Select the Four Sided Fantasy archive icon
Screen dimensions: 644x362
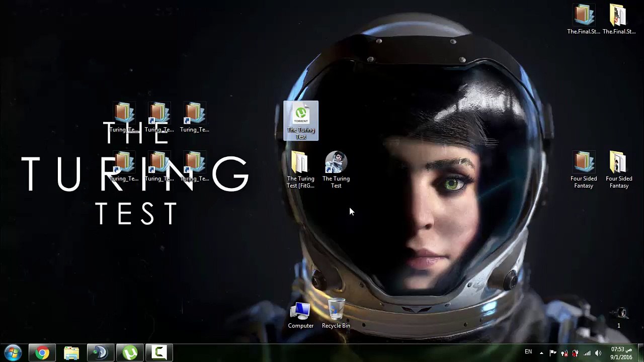(584, 170)
